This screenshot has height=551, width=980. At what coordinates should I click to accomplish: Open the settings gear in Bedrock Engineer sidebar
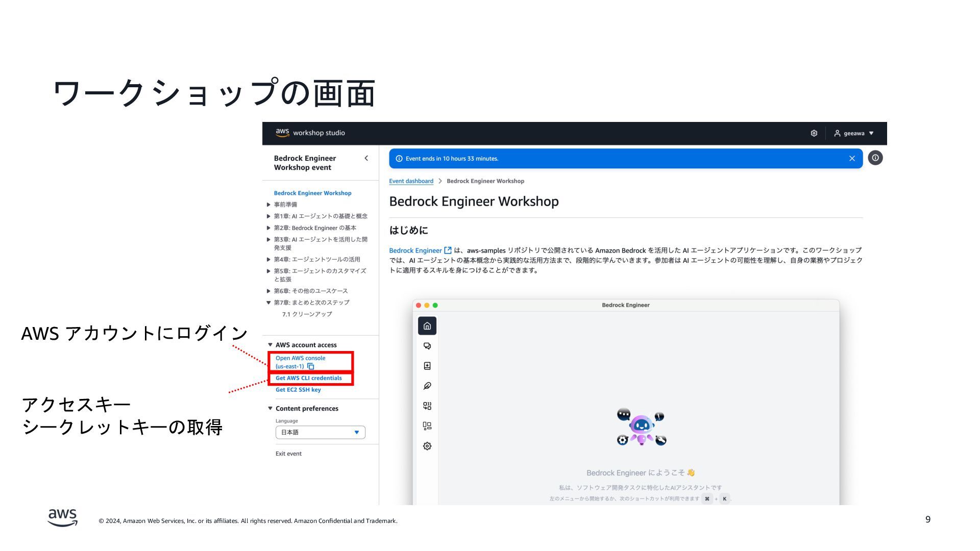[x=427, y=446]
